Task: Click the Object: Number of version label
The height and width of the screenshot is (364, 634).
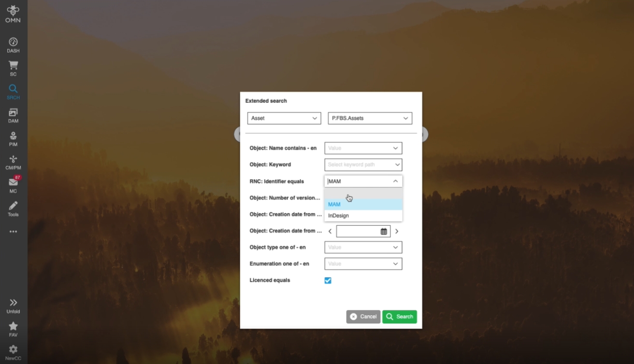Action: [285, 198]
